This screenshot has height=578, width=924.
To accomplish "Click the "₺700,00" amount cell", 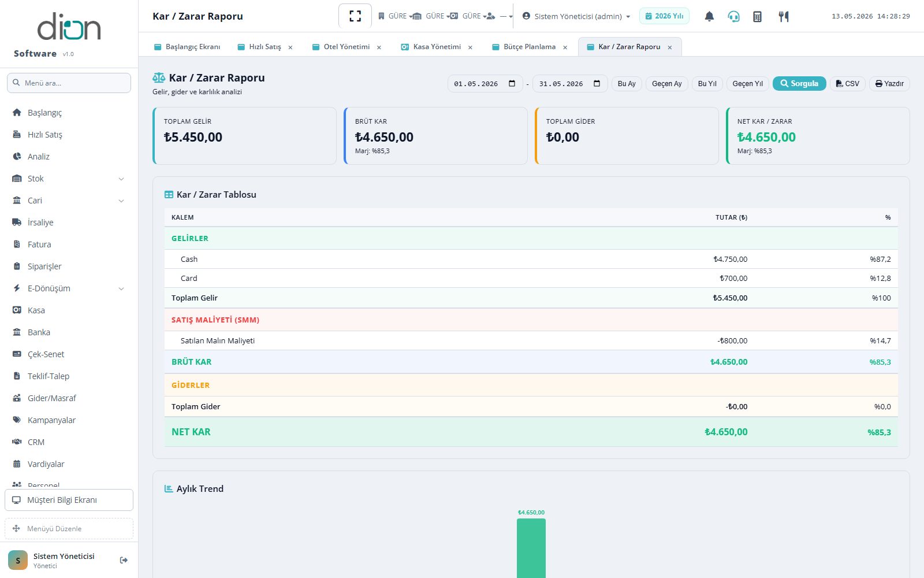I will [733, 279].
